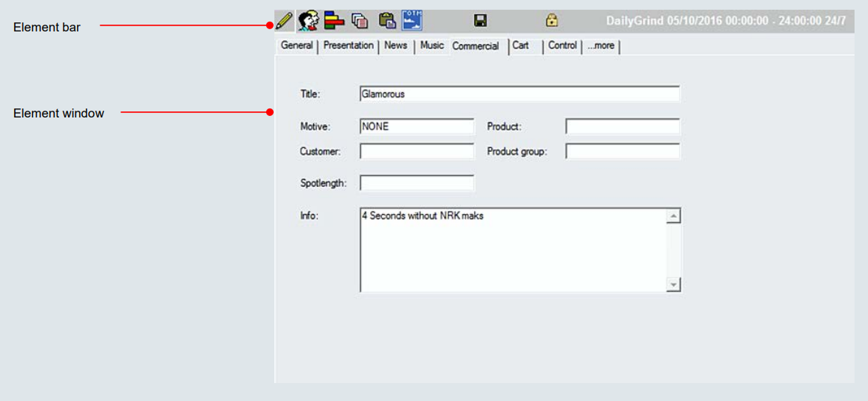The width and height of the screenshot is (868, 401).
Task: Switch to the Control tab
Action: click(562, 46)
